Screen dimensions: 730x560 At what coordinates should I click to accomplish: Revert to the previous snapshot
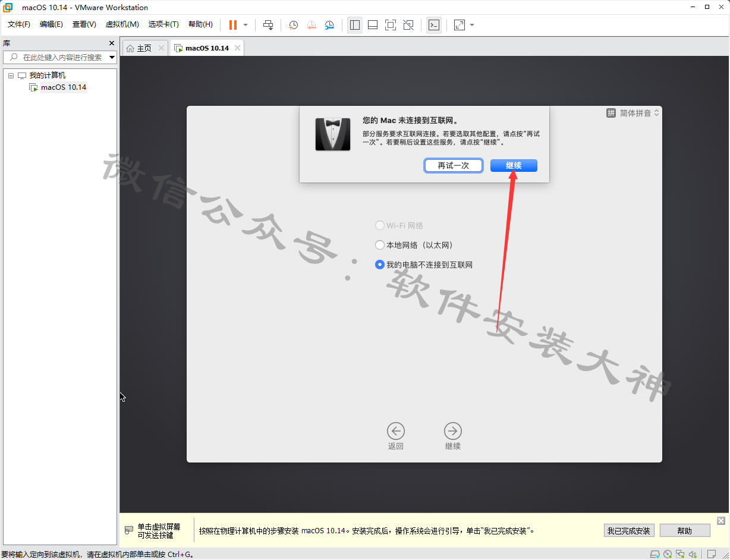click(311, 25)
